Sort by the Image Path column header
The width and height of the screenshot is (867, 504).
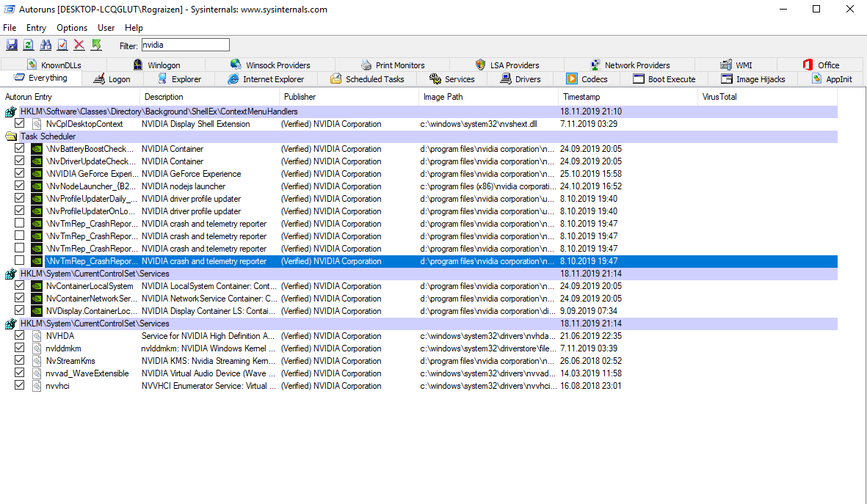(x=489, y=97)
